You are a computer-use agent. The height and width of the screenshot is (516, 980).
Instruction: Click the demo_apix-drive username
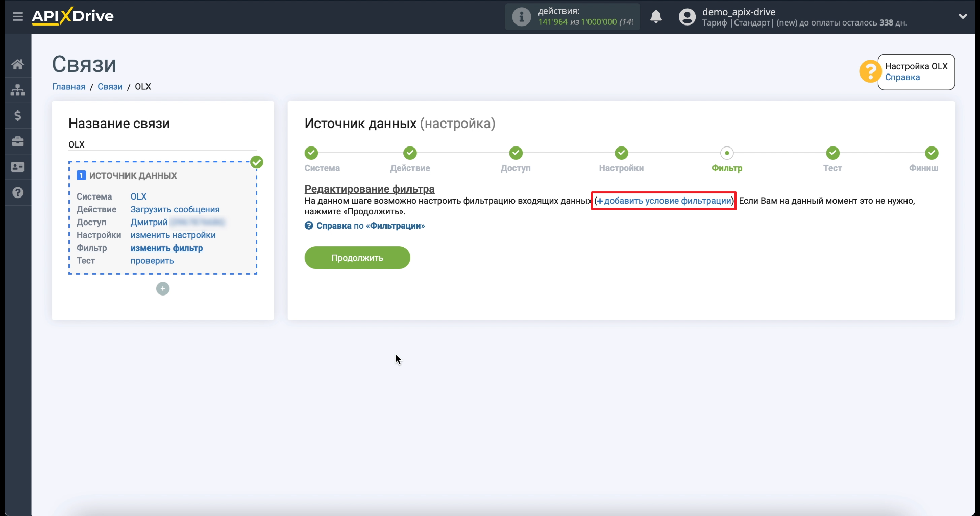coord(739,12)
